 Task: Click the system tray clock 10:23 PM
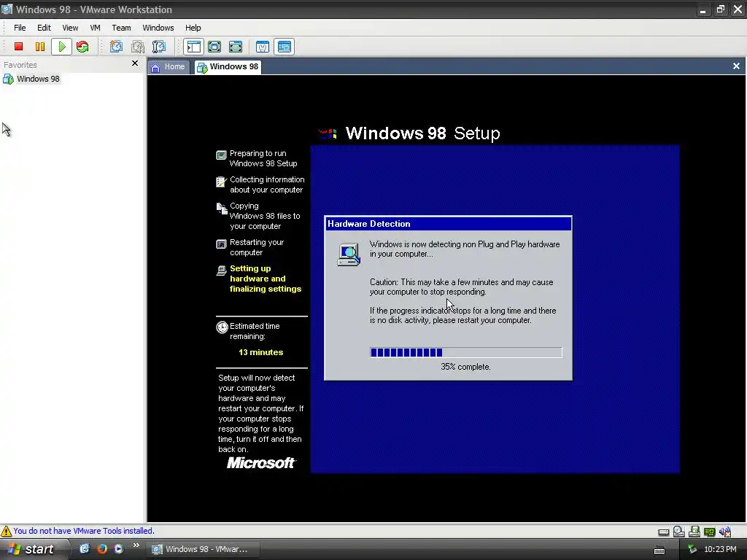click(x=720, y=549)
